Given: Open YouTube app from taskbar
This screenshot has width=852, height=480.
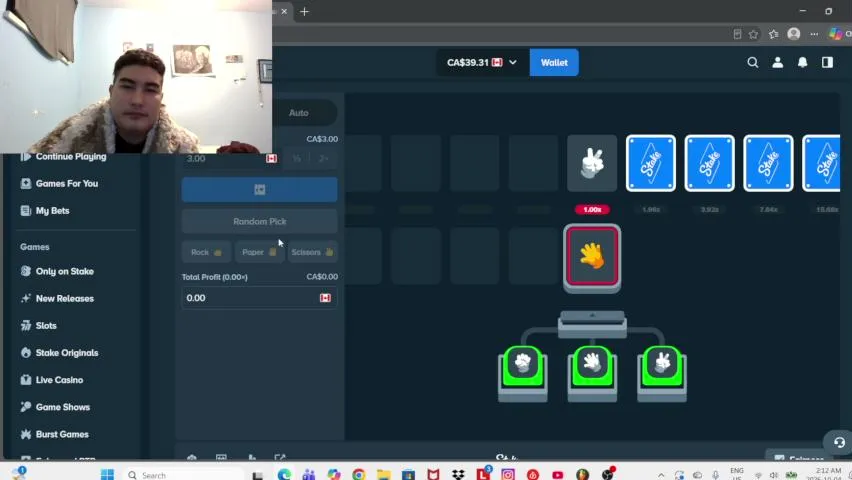Looking at the screenshot, I should [x=557, y=474].
